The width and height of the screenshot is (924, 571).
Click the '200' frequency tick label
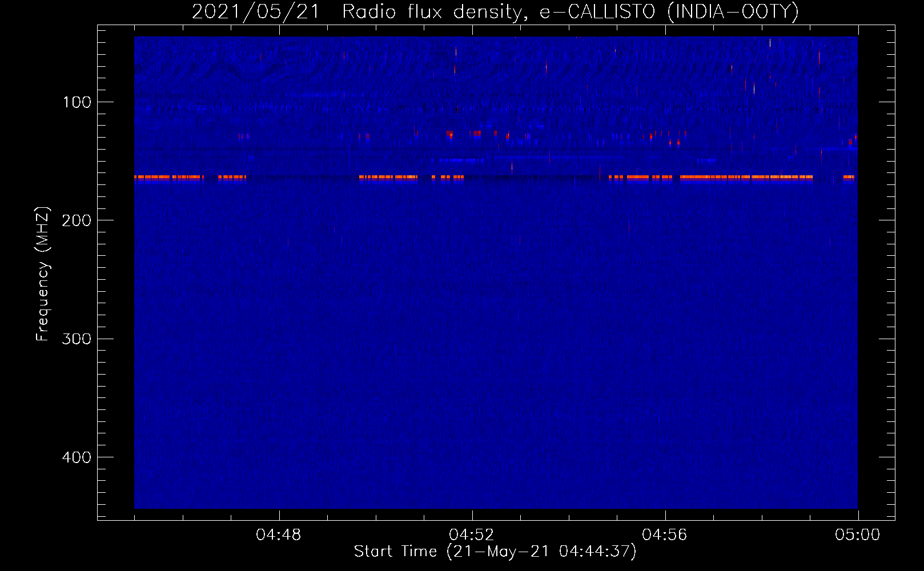(x=77, y=220)
